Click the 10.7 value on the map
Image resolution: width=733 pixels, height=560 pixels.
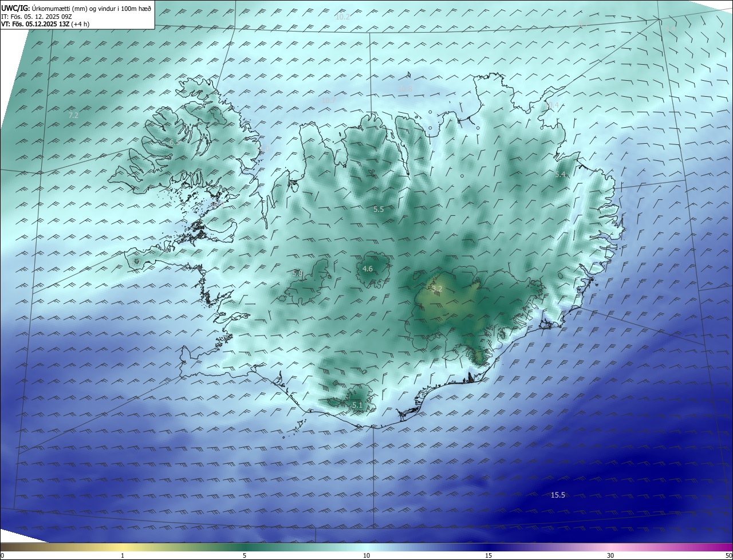click(x=328, y=100)
